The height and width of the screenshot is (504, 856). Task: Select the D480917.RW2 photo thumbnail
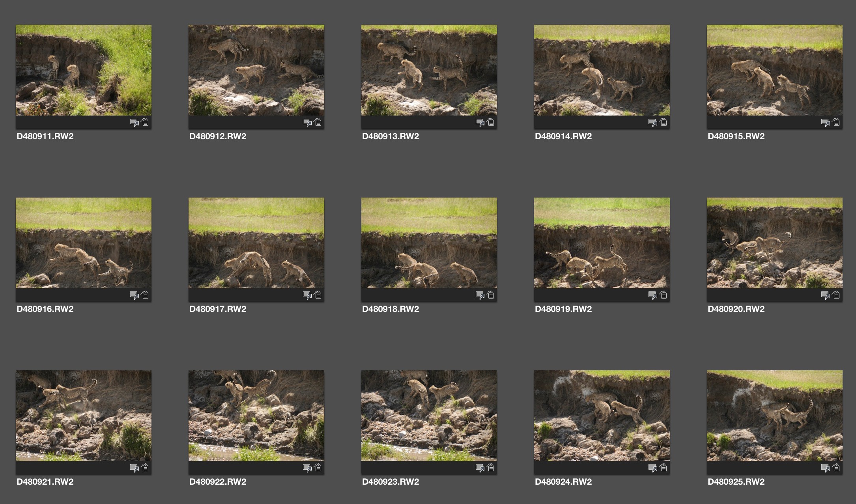(256, 243)
